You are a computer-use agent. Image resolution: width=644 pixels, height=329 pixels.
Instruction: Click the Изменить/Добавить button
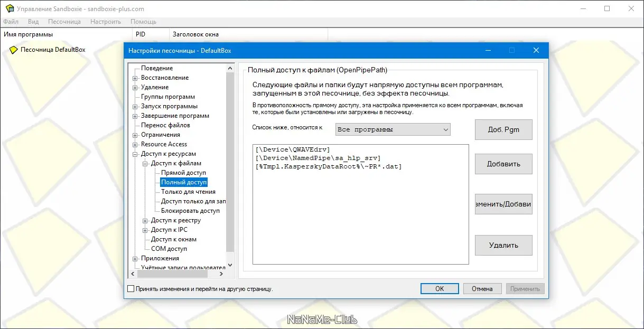click(x=503, y=204)
